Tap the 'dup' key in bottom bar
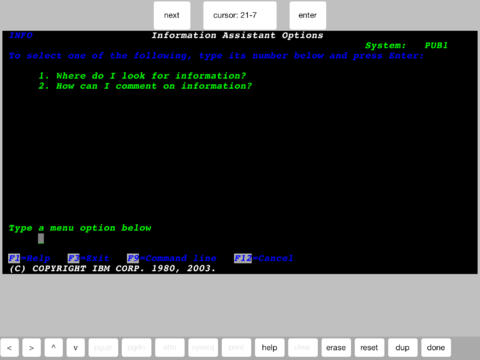 click(403, 348)
